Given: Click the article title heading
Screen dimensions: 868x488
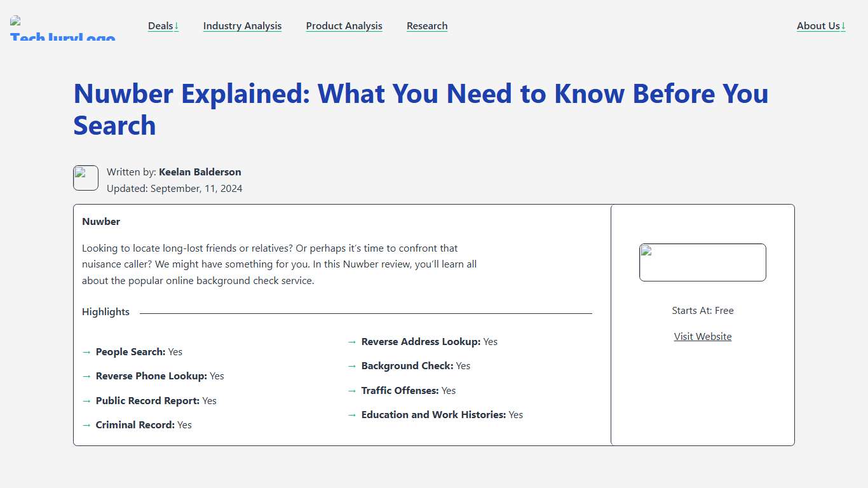Looking at the screenshot, I should pos(421,109).
